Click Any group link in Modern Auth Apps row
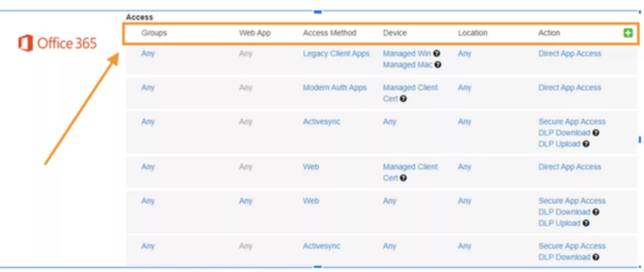The width and height of the screenshot is (644, 272). click(148, 88)
